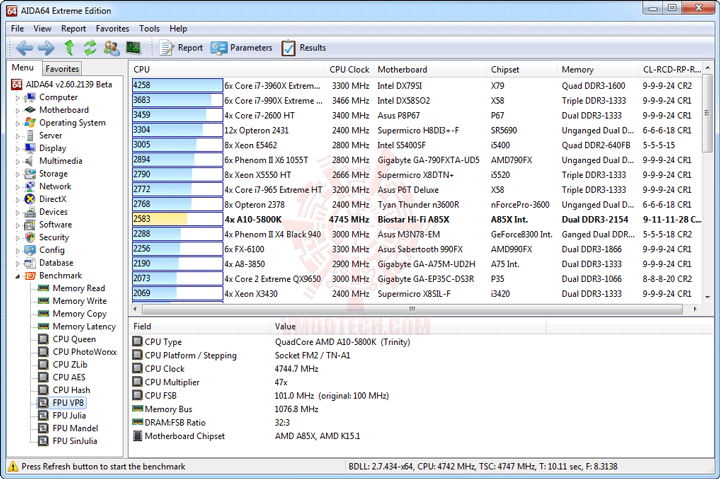Select the DirectX icon in tree

tap(30, 199)
